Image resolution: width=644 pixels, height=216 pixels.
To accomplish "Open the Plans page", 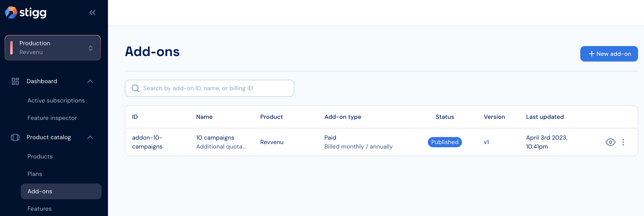I will (x=35, y=174).
